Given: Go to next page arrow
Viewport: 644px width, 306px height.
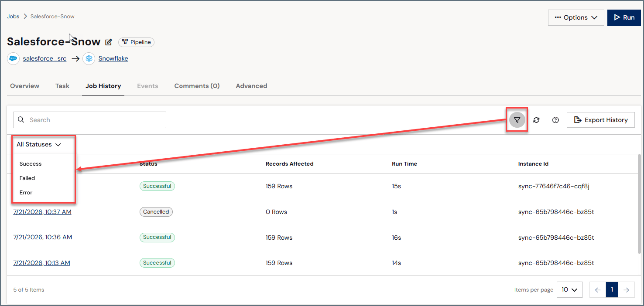Looking at the screenshot, I should [626, 289].
